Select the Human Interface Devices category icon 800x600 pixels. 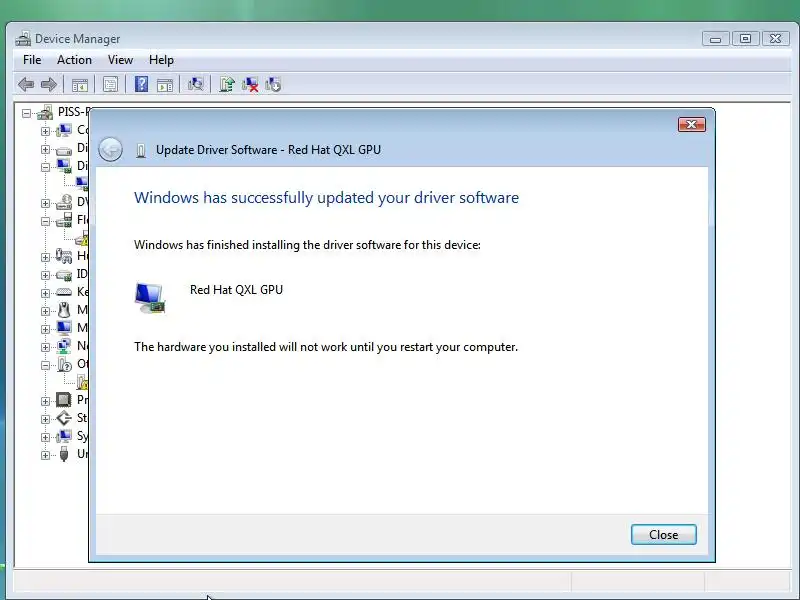point(64,256)
